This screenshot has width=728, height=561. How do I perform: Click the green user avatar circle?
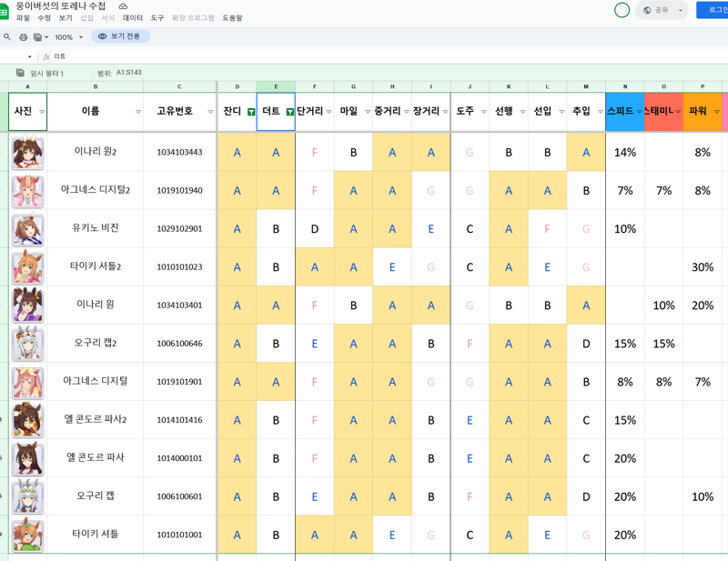pyautogui.click(x=622, y=10)
